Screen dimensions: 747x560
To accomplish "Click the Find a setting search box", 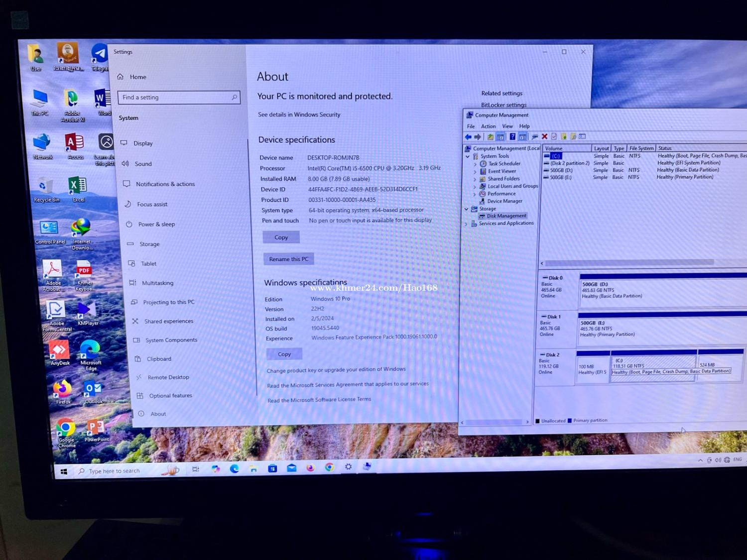I will (179, 98).
